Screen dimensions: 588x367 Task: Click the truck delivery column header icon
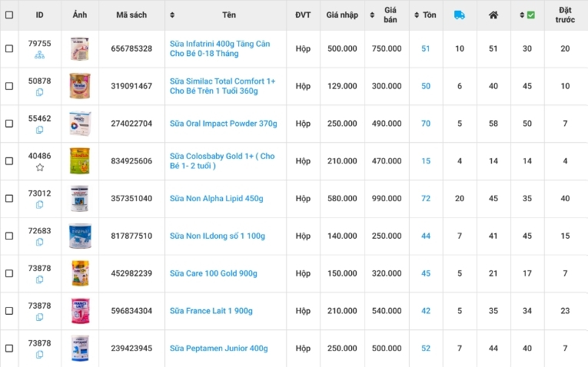pyautogui.click(x=460, y=15)
